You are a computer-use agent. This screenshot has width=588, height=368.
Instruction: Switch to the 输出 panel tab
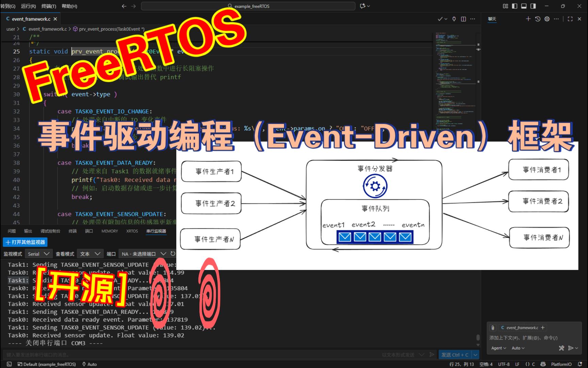(x=28, y=231)
